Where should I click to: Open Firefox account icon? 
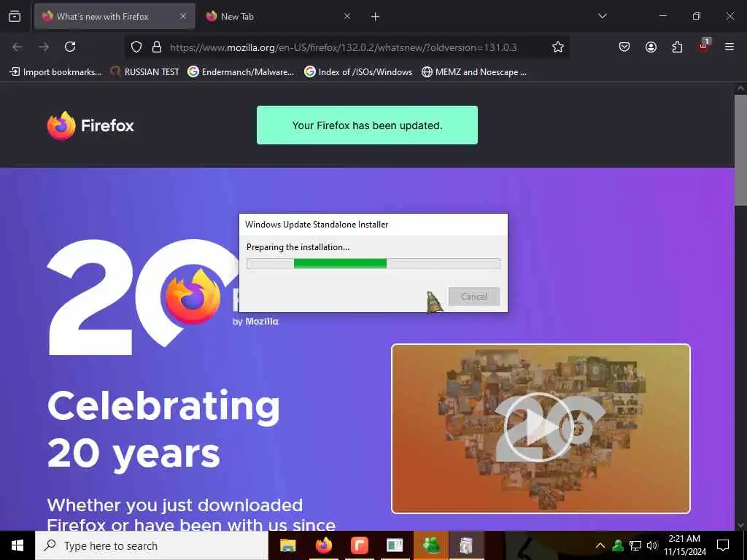tap(651, 47)
